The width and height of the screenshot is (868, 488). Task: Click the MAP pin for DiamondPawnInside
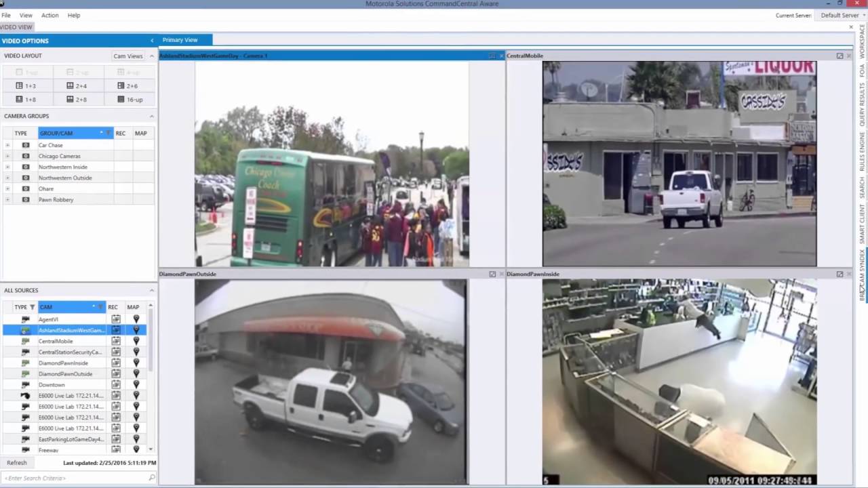[x=136, y=363]
